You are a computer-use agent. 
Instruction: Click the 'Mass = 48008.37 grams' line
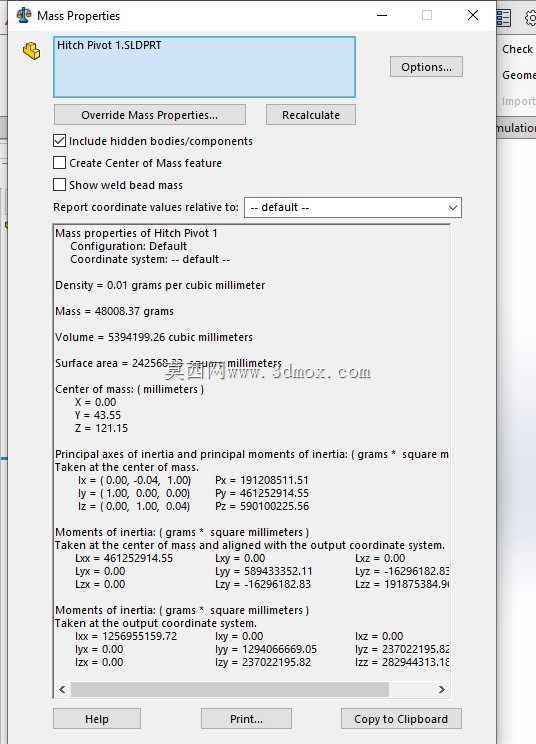(114, 311)
